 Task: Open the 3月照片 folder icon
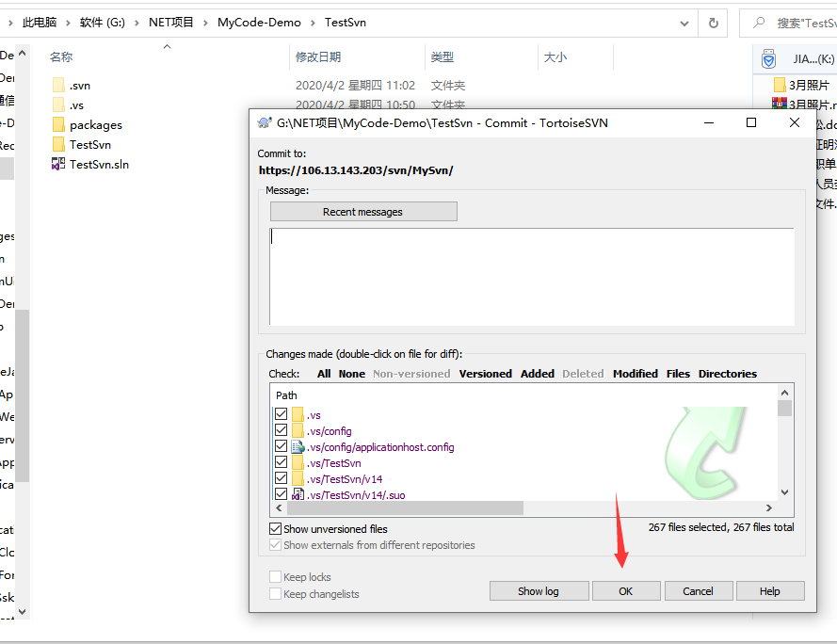[x=780, y=85]
